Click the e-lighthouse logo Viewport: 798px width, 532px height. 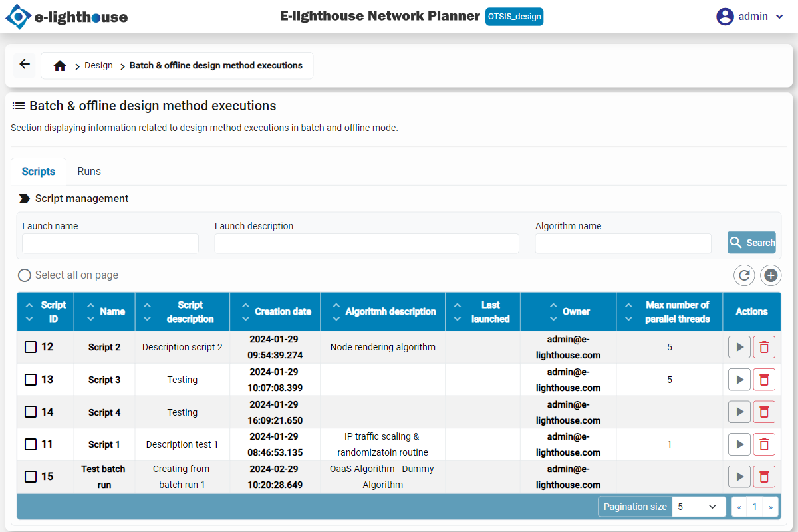tap(66, 17)
